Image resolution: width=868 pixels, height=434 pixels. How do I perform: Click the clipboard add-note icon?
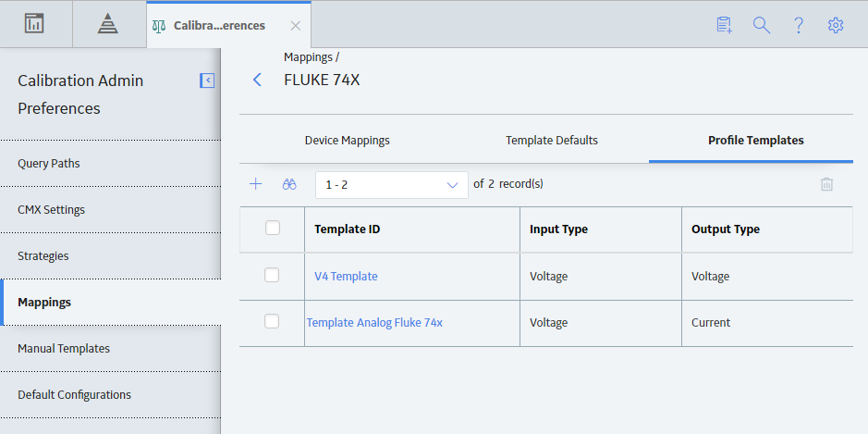(x=724, y=25)
